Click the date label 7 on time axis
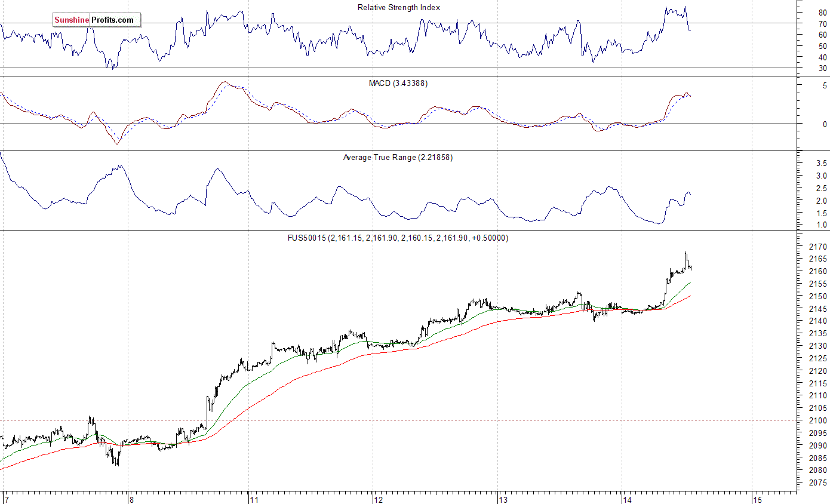 7,499
